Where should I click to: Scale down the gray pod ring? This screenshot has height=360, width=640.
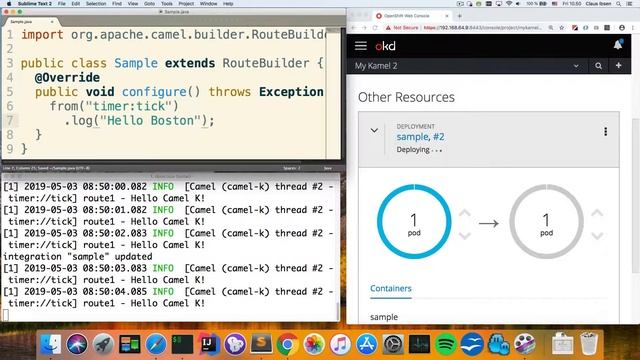[597, 236]
